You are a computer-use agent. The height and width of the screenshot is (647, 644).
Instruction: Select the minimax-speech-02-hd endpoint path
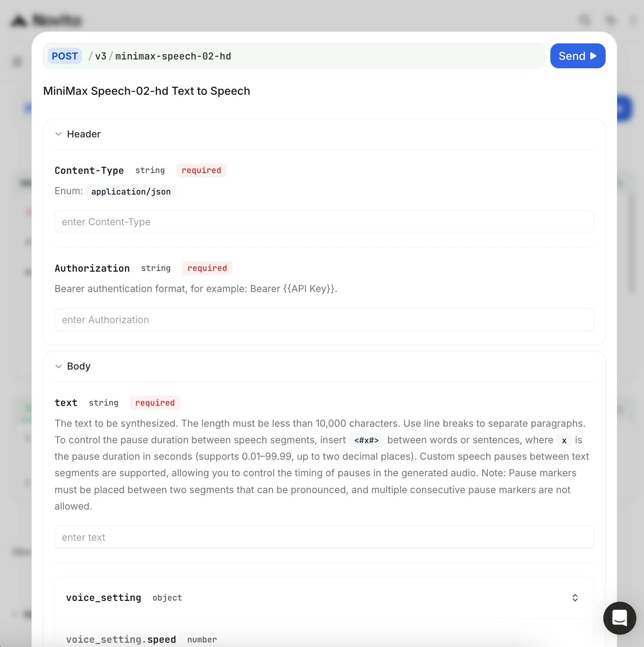[x=173, y=56]
